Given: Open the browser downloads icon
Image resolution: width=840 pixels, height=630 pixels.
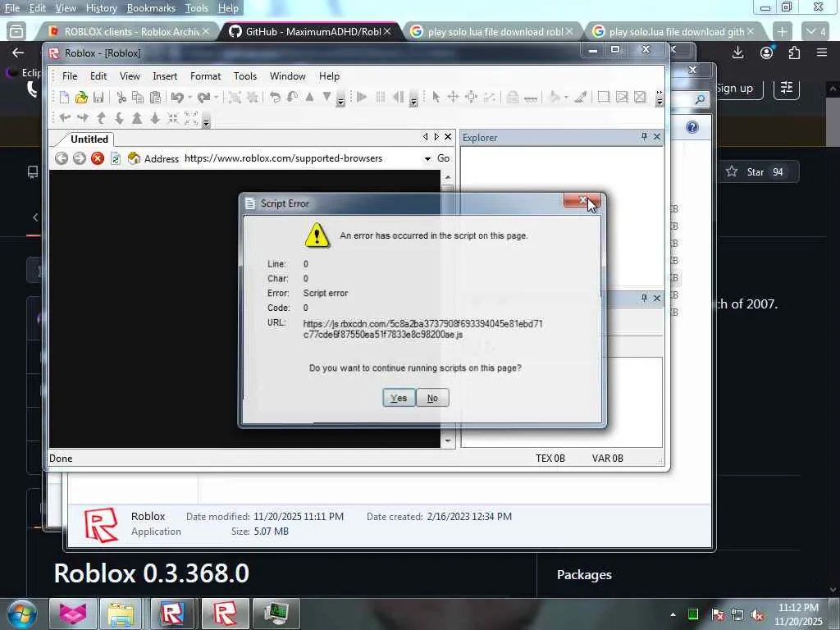Looking at the screenshot, I should 737,52.
